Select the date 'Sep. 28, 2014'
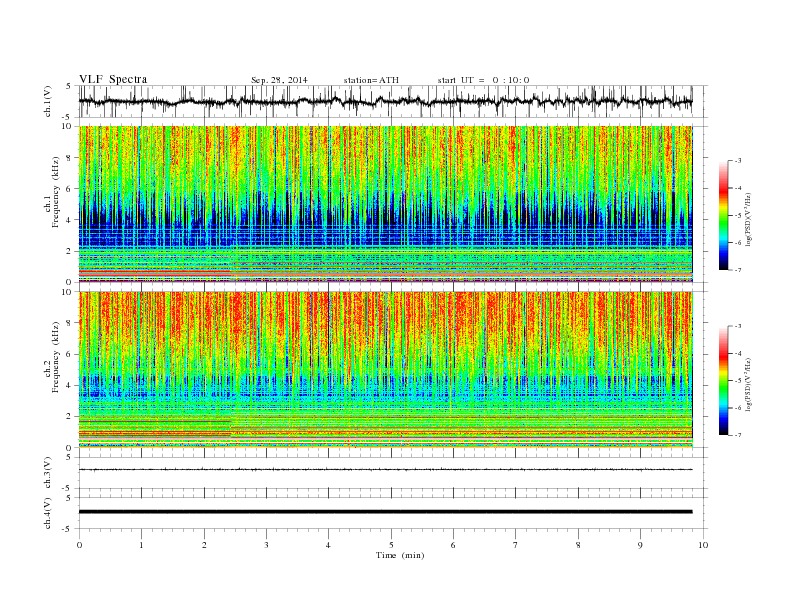792x612 pixels. coord(279,80)
